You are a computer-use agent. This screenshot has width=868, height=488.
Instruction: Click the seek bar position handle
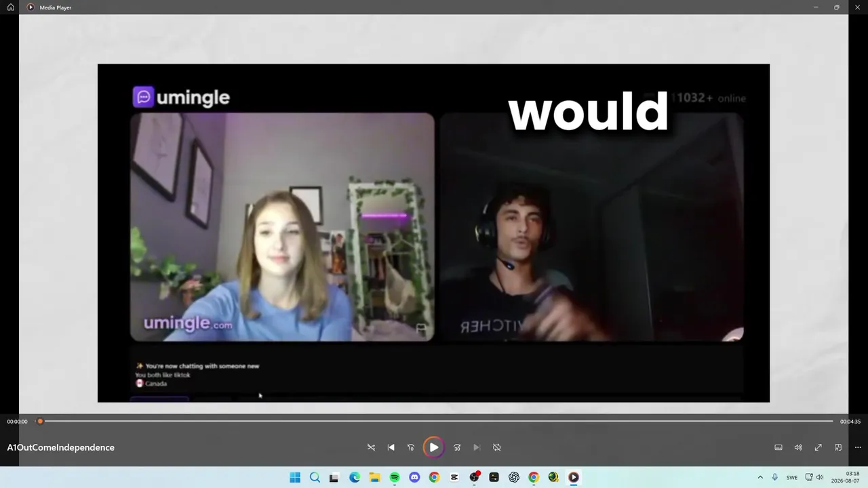tap(40, 422)
